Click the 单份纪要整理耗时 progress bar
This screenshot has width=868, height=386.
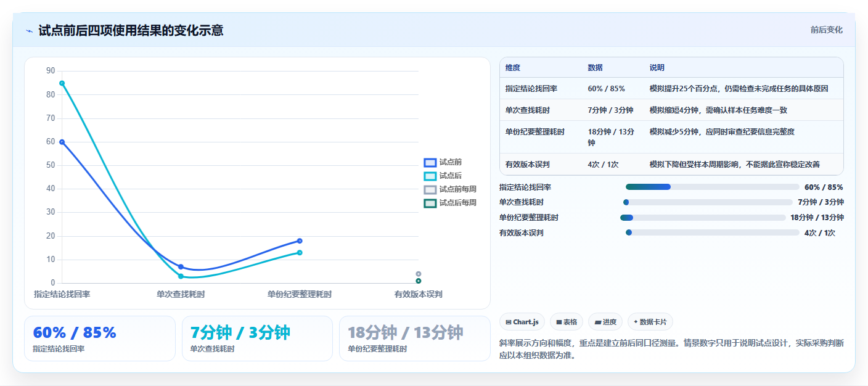pos(703,217)
